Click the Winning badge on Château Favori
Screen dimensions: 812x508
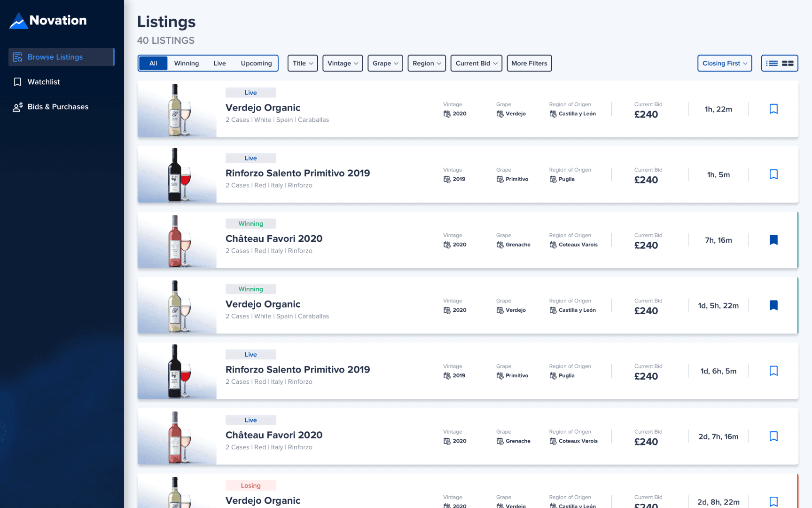tap(250, 224)
